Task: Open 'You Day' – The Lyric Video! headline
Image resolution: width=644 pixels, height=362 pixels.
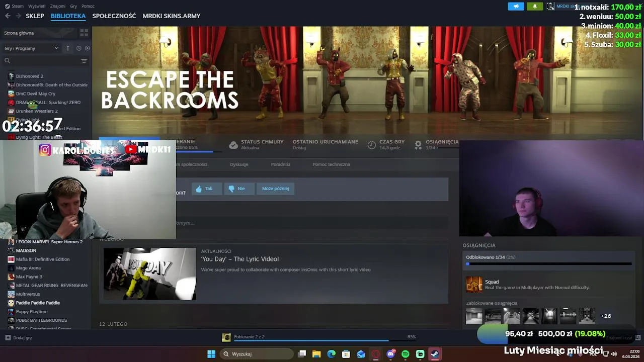Action: point(240,259)
